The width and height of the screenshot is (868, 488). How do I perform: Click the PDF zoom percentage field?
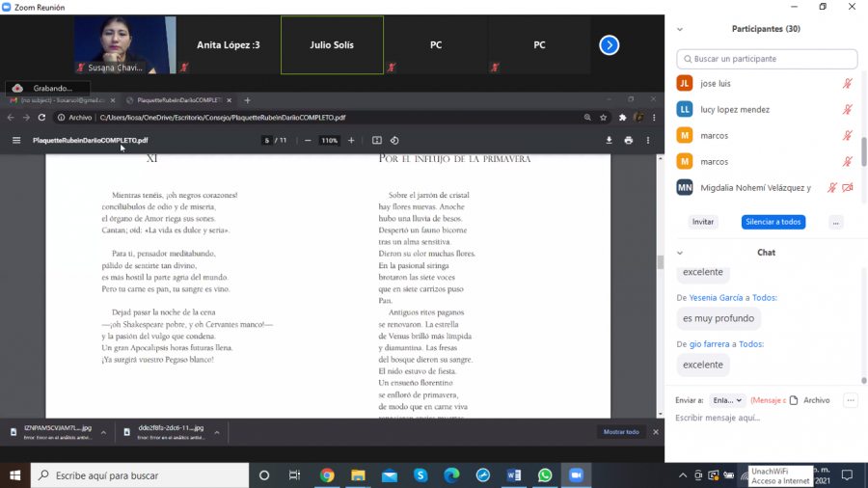click(330, 141)
